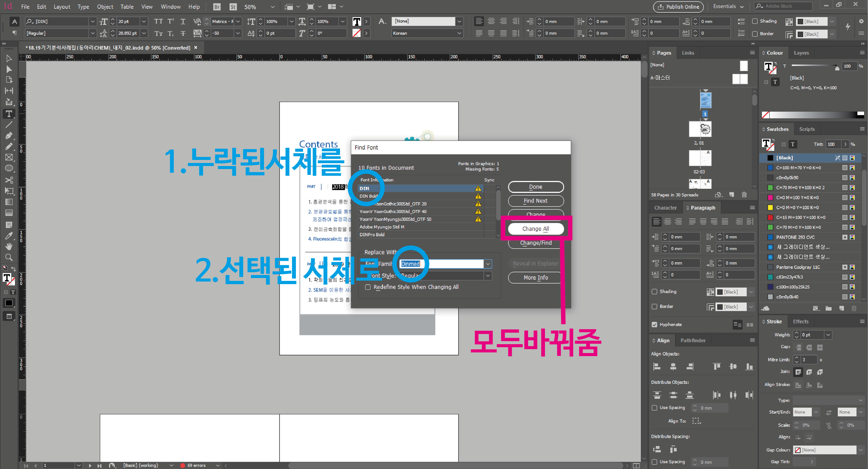Select the Pen tool
Screen dimensions: 868x469
coord(9,135)
